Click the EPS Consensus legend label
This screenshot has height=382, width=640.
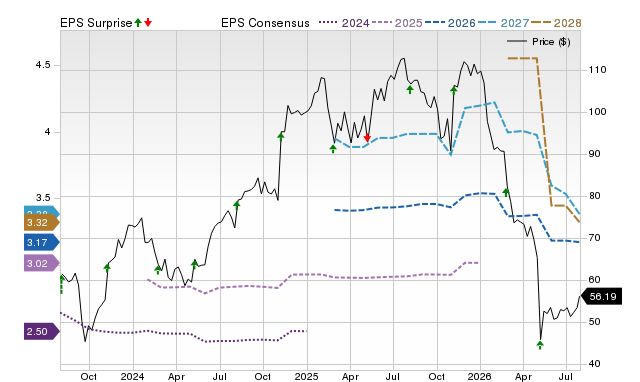pyautogui.click(x=265, y=23)
